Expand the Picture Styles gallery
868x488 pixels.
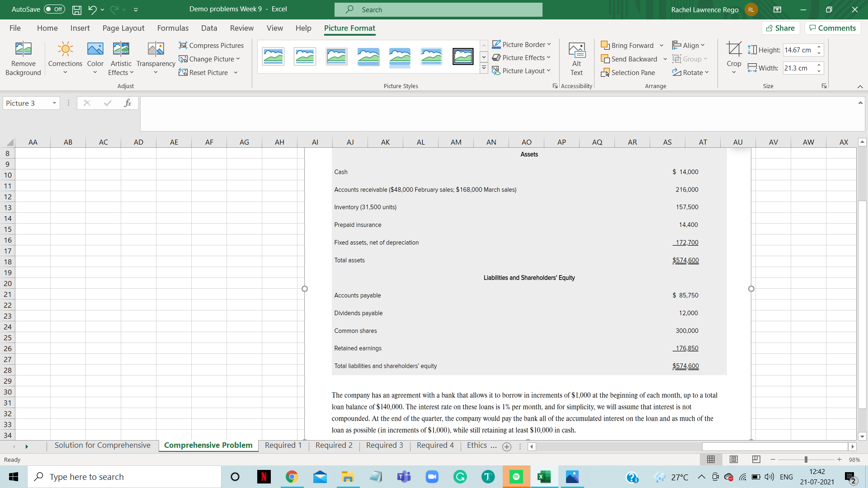click(x=484, y=68)
